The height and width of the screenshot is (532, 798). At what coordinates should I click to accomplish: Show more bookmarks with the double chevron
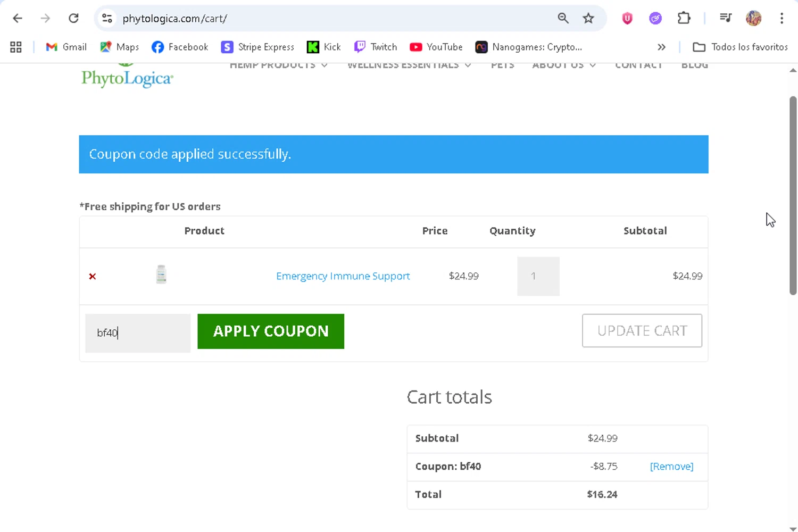click(661, 47)
